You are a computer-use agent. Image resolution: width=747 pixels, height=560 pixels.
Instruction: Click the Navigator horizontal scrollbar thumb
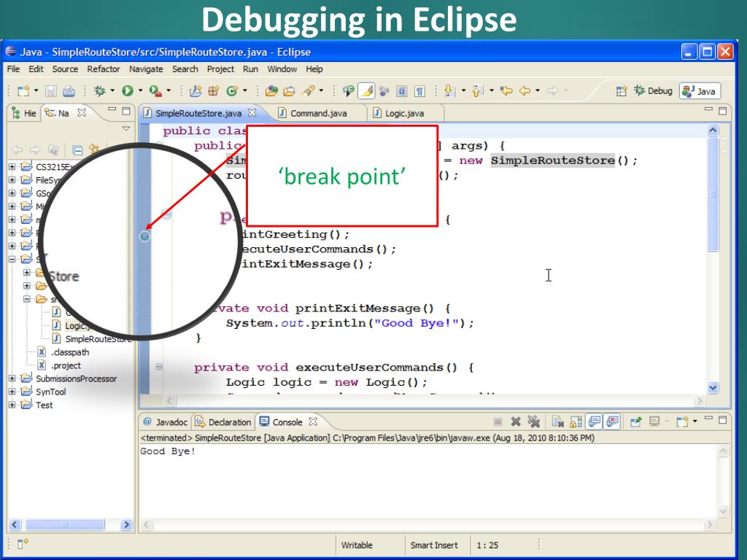64,525
